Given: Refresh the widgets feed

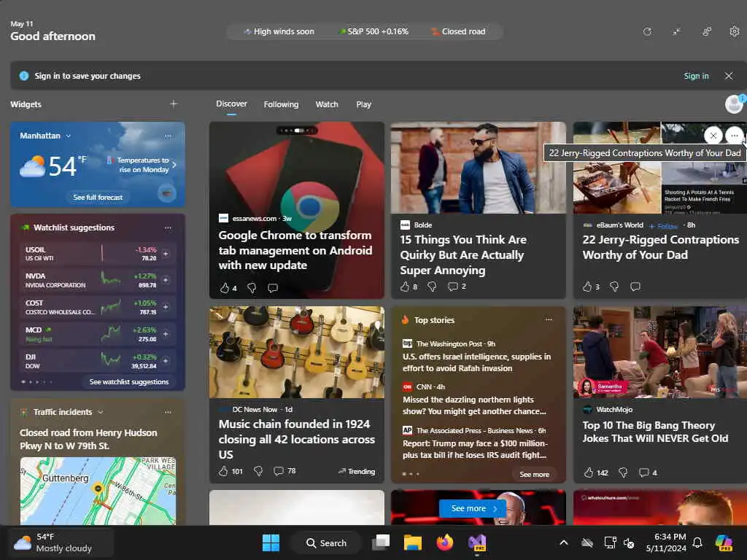Looking at the screenshot, I should (x=647, y=32).
